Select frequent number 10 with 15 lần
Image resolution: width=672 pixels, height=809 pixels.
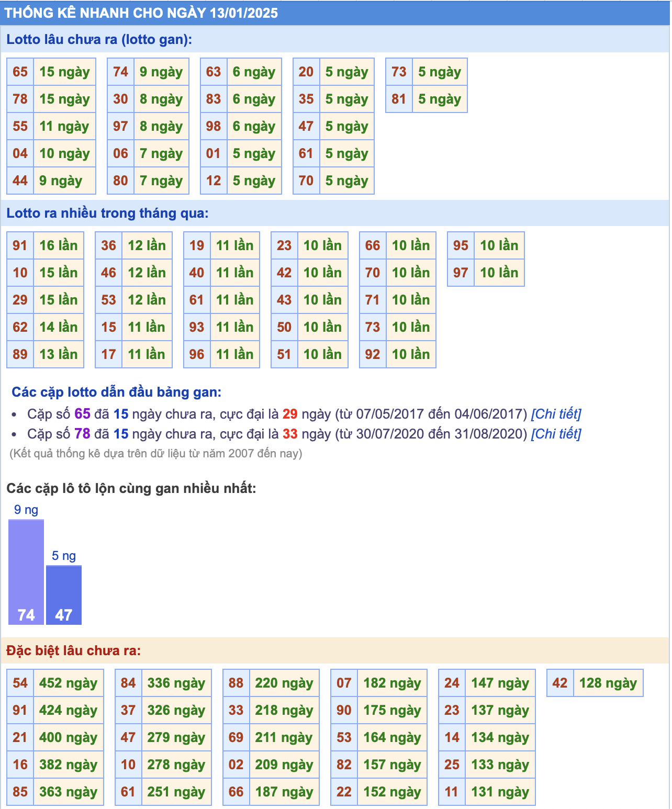pos(20,273)
